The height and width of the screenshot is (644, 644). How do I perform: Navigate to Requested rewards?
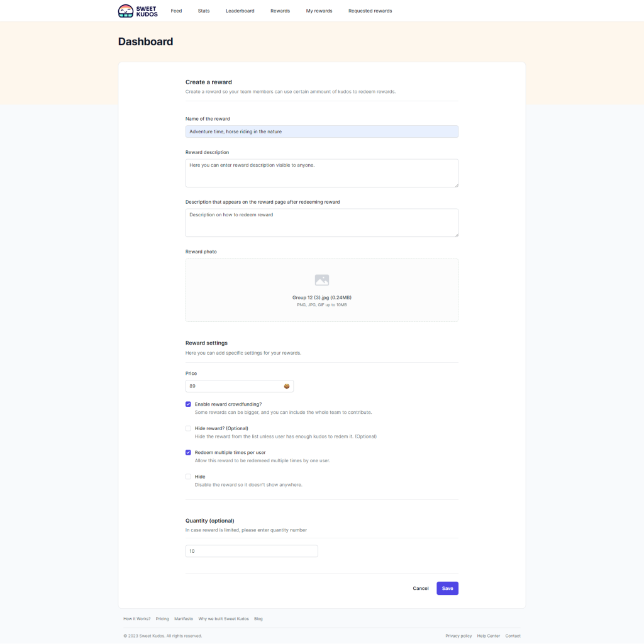point(370,11)
